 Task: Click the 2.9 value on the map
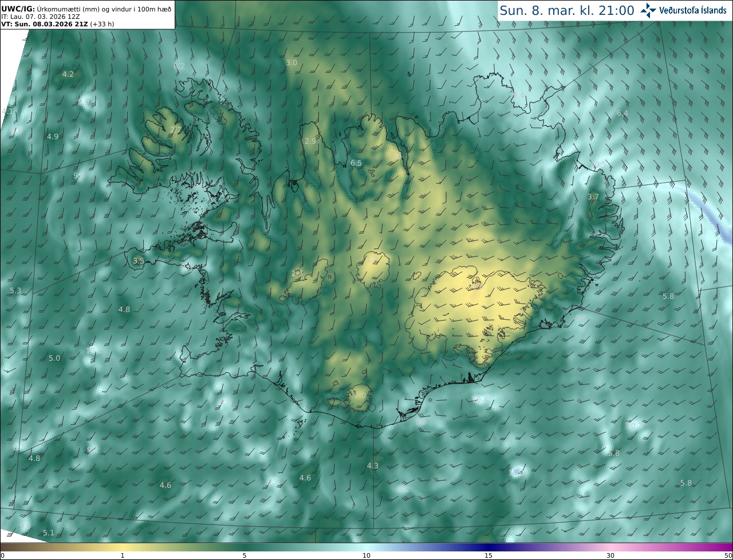(x=310, y=141)
